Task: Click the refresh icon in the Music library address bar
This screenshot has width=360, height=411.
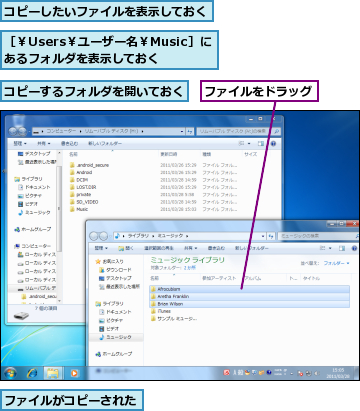Action: [x=271, y=236]
